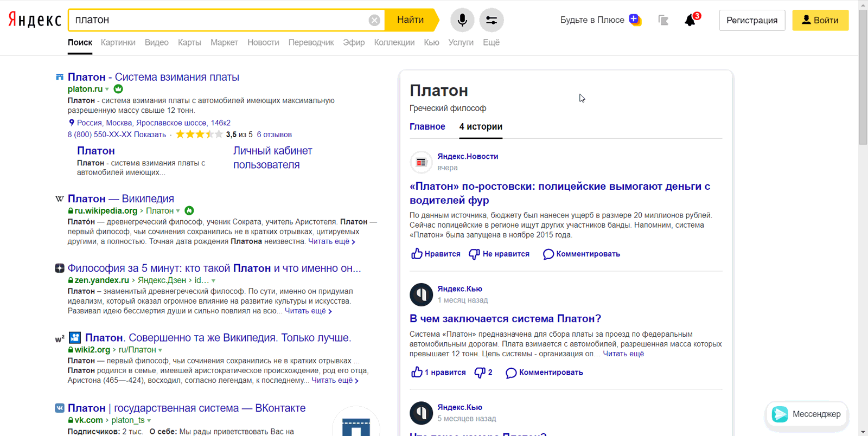868x436 pixels.
Task: Select the '4 истории' tab
Action: click(x=481, y=126)
